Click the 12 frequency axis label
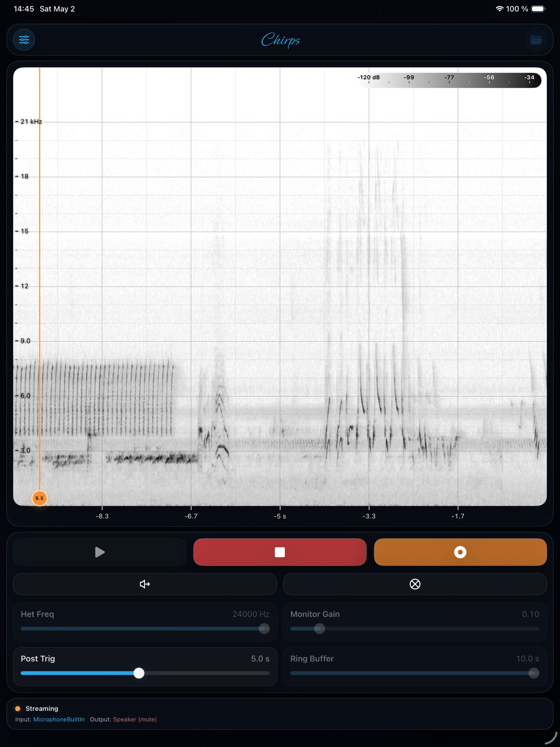This screenshot has height=747, width=560. [x=24, y=286]
